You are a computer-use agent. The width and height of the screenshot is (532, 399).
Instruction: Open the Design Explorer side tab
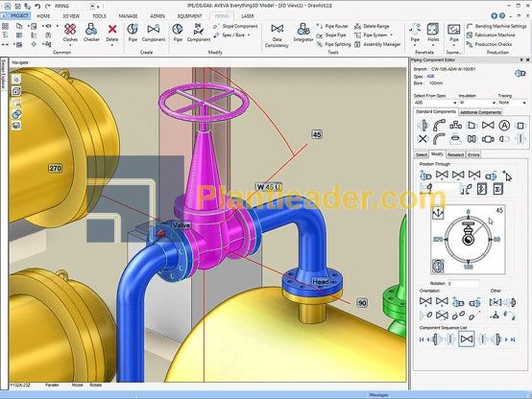(4, 74)
